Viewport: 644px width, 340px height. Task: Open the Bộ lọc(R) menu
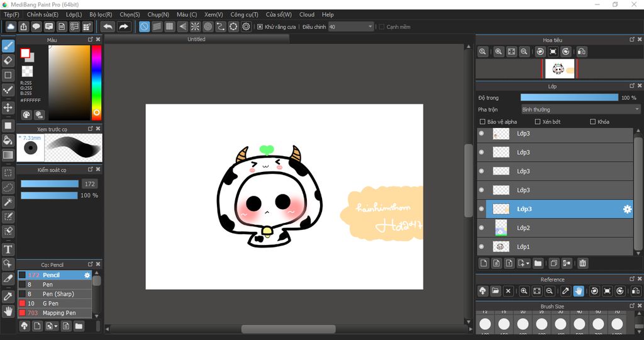[x=101, y=14]
